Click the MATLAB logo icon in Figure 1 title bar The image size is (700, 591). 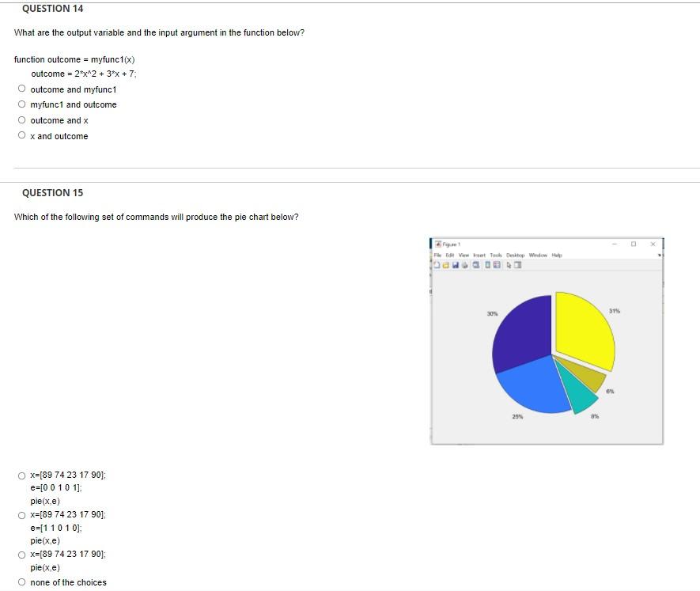click(438, 244)
